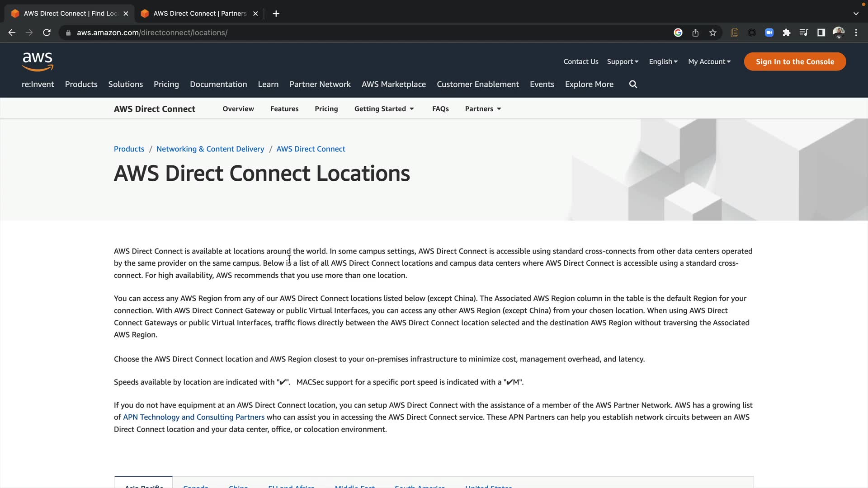Switch to the AWS Direct Connect Partners tab
The image size is (868, 488).
point(199,14)
